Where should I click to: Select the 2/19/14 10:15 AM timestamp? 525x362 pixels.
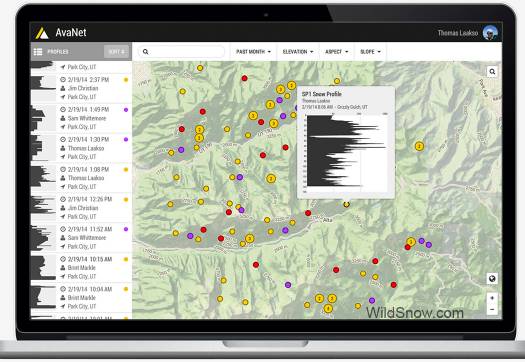click(90, 259)
